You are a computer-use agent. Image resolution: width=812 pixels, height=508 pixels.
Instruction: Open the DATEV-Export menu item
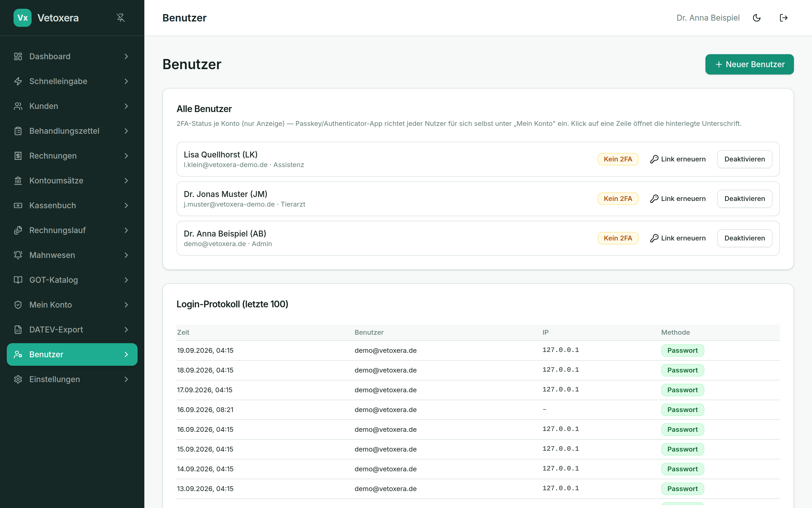[72, 330]
